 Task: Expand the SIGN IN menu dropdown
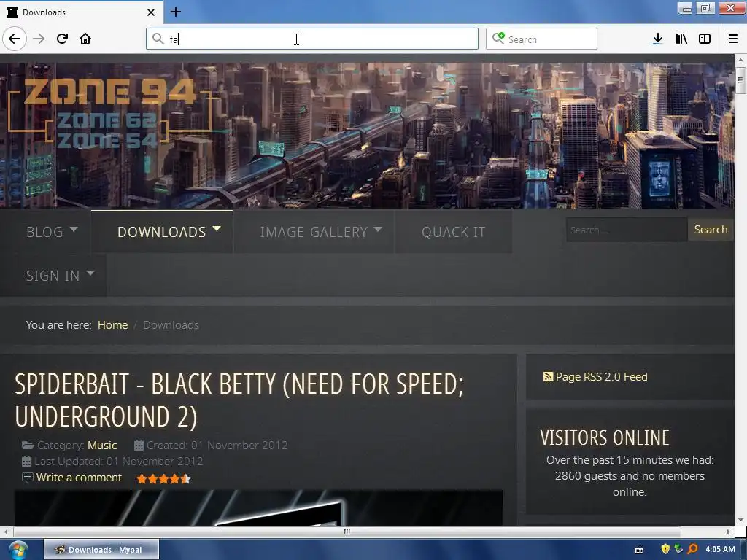click(x=90, y=273)
